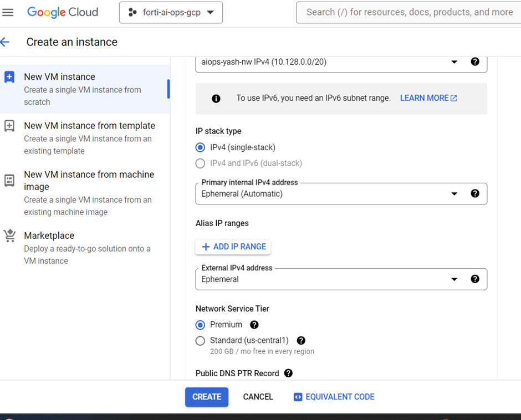Image resolution: width=521 pixels, height=420 pixels.
Task: Click the info icon in the IPv6 notice
Action: tap(216, 99)
